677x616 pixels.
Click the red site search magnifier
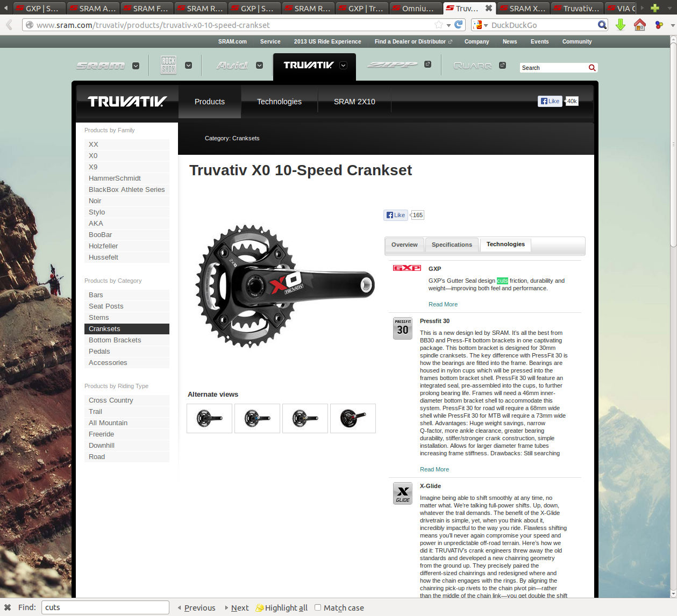tap(592, 68)
